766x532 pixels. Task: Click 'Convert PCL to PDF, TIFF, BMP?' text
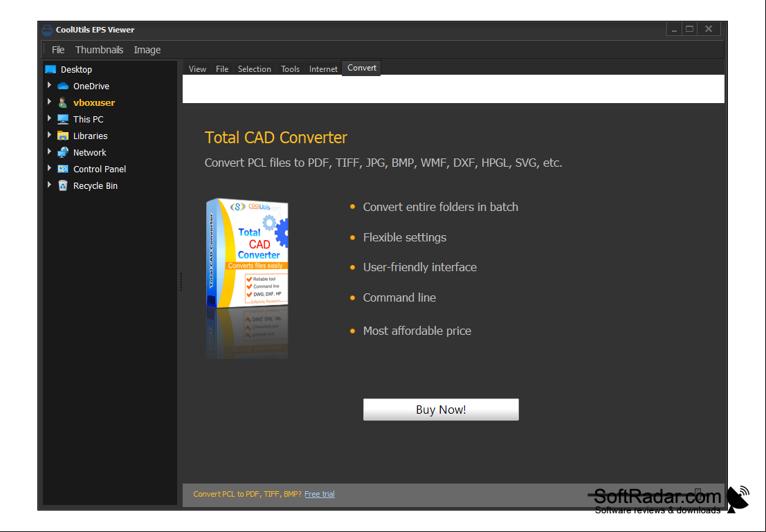(248, 494)
